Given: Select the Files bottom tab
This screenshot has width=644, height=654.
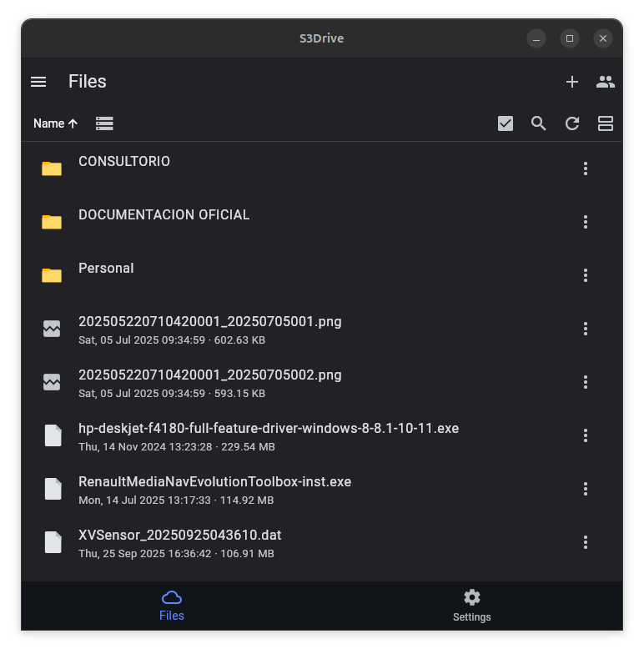Looking at the screenshot, I should (172, 606).
